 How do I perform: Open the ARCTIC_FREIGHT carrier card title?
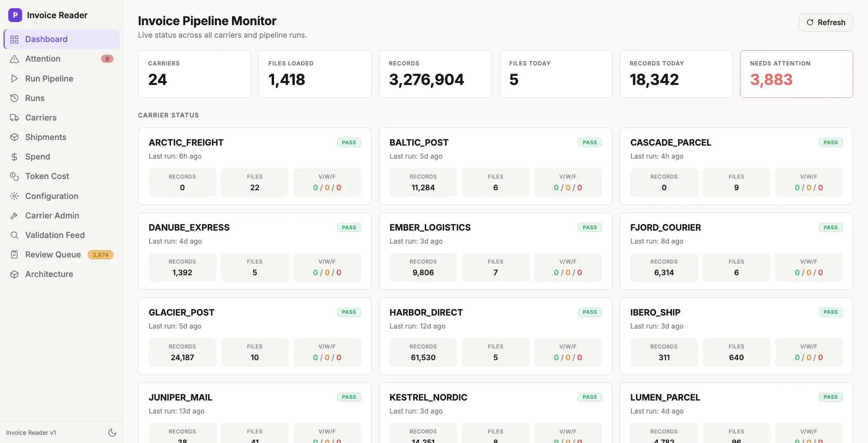186,143
